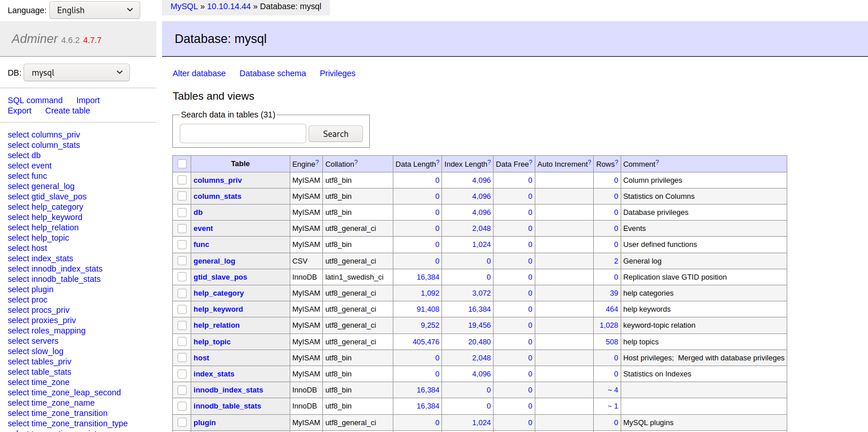This screenshot has height=432, width=868.
Task: Open the innodb_index_stats table link
Action: (228, 390)
